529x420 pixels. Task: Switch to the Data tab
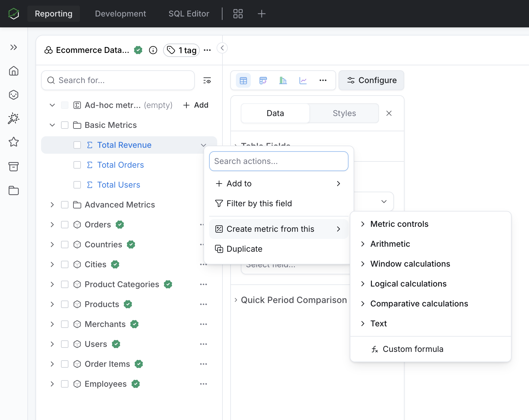tap(275, 113)
